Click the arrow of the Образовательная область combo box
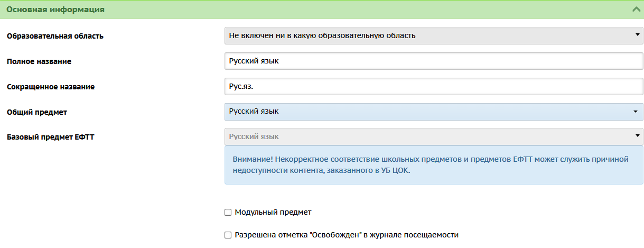Viewport: 644px width, 248px height. coord(637,35)
